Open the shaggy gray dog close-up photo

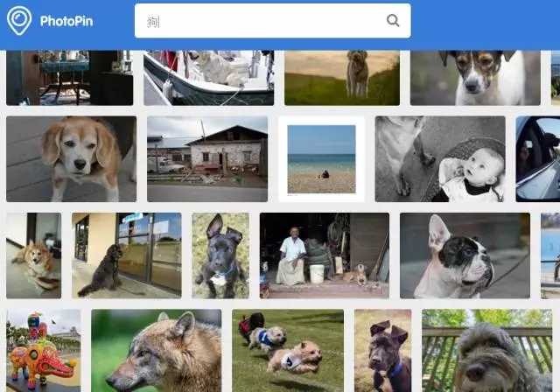488,350
